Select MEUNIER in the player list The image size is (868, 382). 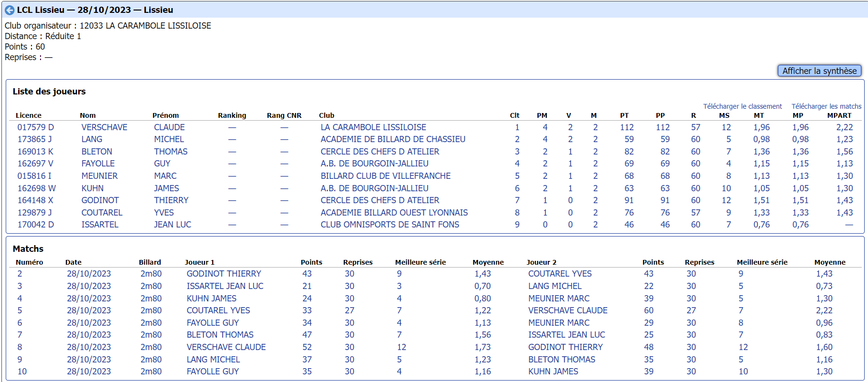click(100, 176)
